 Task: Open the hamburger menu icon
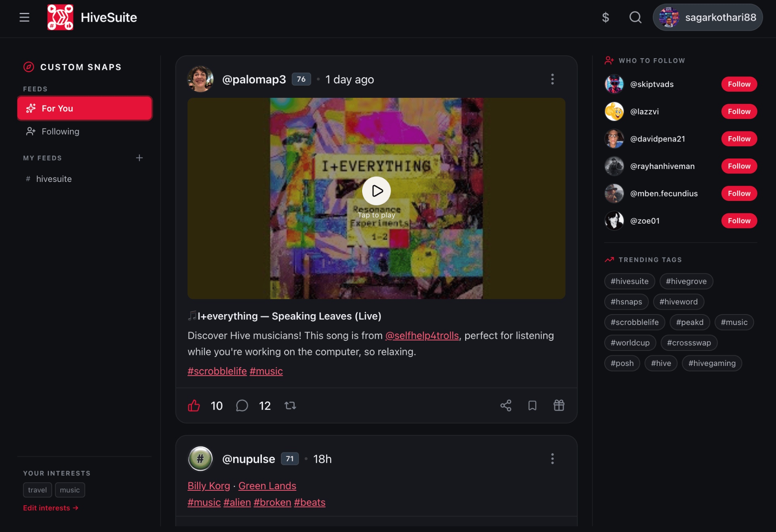(24, 17)
